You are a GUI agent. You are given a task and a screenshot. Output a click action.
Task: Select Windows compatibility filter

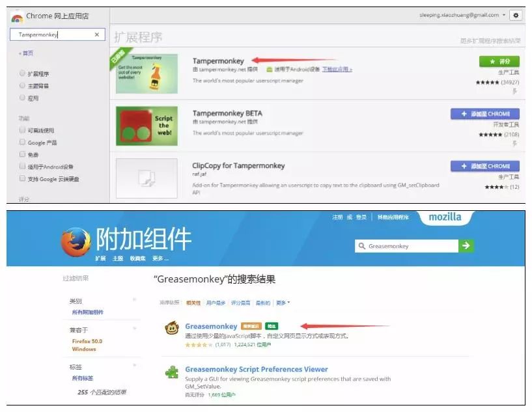tap(84, 349)
